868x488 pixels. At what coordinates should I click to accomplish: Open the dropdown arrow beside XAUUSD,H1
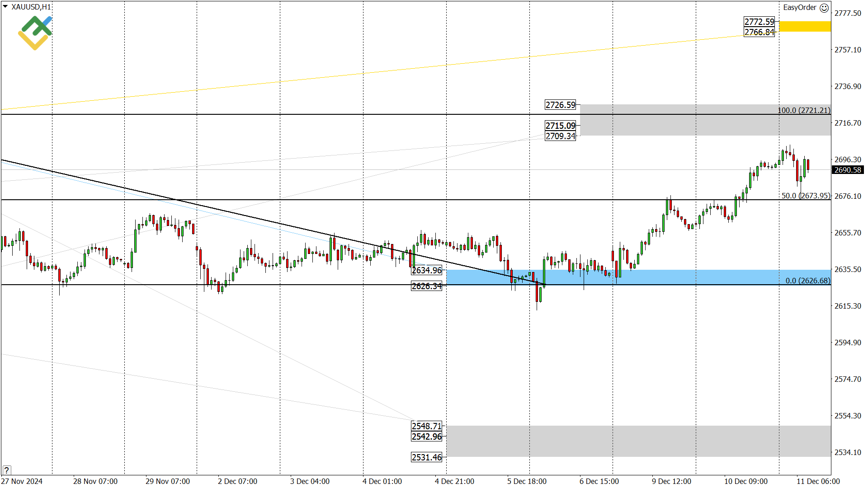click(5, 6)
